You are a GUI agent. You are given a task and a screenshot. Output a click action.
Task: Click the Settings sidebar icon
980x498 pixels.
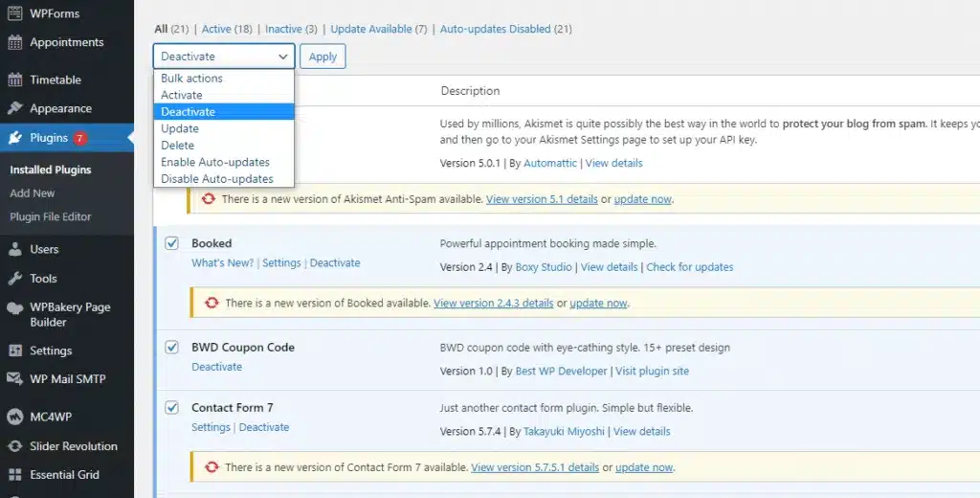click(x=15, y=351)
